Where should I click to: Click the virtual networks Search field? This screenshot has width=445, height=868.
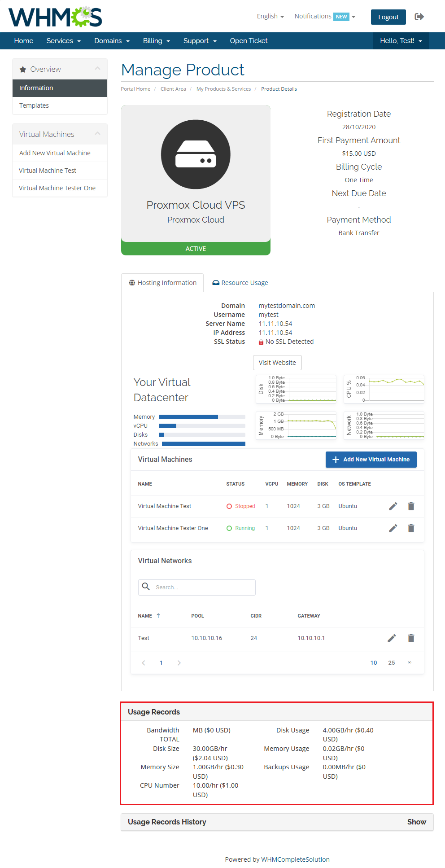[197, 587]
